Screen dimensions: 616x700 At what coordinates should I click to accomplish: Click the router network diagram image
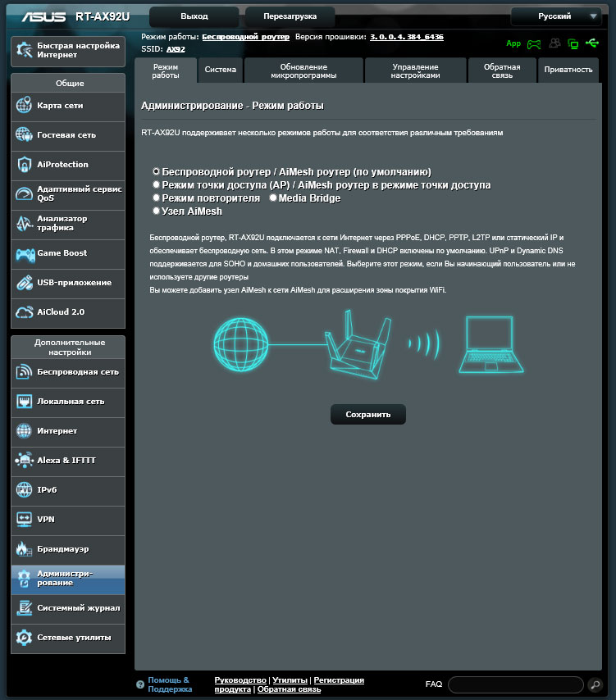pyautogui.click(x=368, y=344)
